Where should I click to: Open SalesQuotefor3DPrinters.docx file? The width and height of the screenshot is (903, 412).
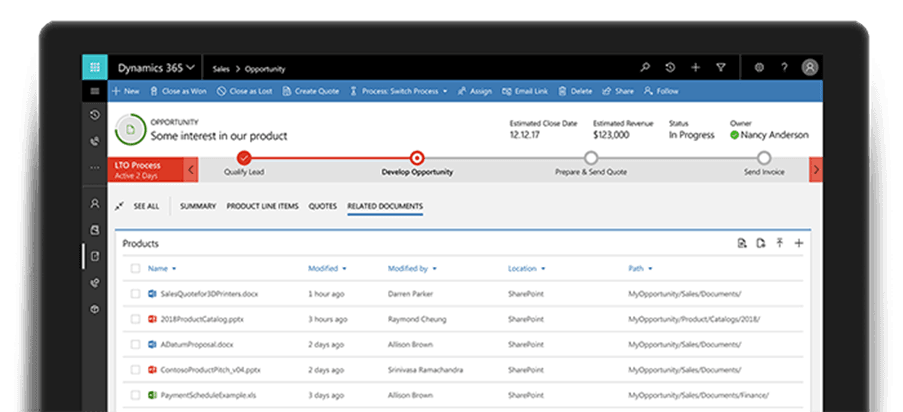point(209,294)
